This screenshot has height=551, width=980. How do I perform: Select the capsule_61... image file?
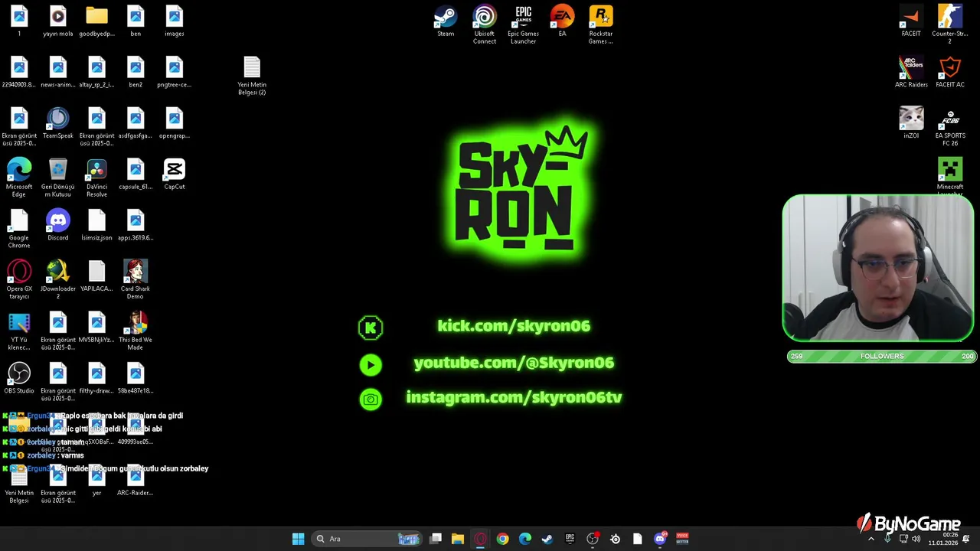point(136,174)
